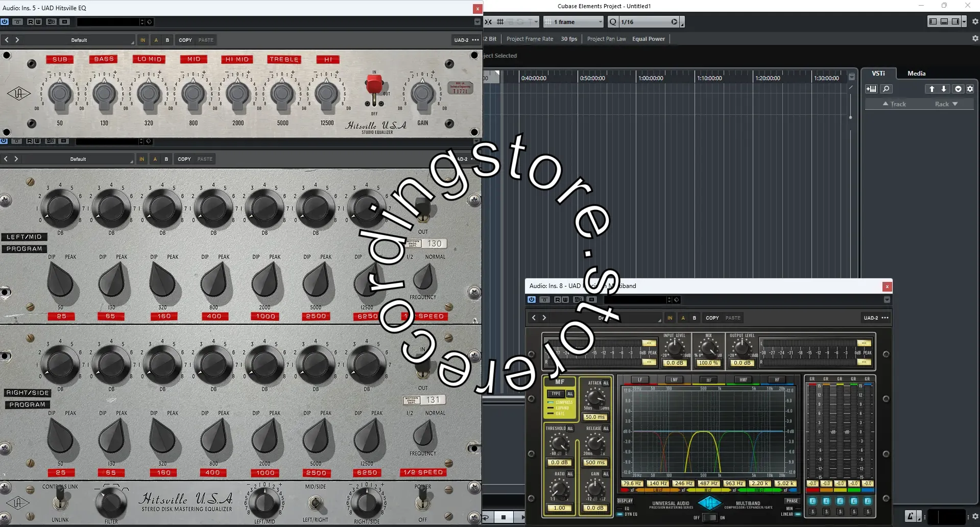Click iterative quantize icon next to 1/16
This screenshot has width=980, height=527.
click(x=674, y=22)
